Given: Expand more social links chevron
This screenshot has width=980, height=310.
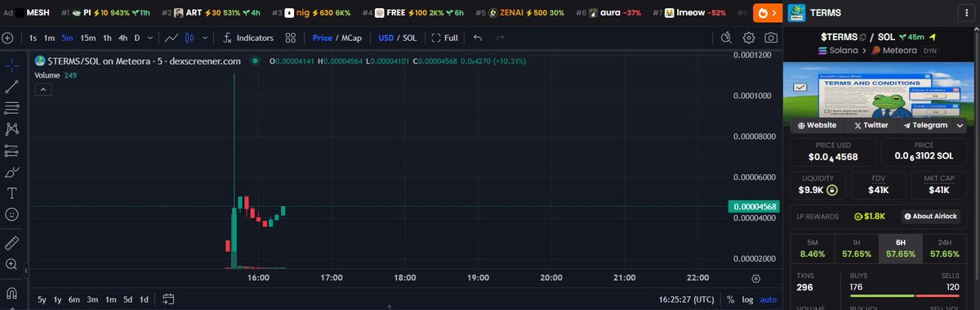Looking at the screenshot, I should pyautogui.click(x=960, y=125).
